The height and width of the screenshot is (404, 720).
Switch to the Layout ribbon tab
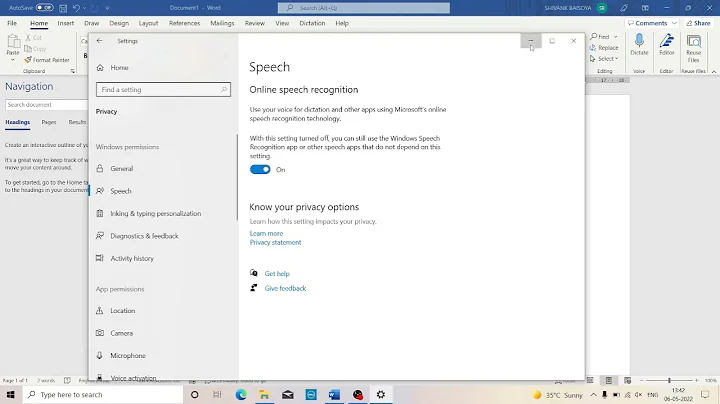coord(148,23)
